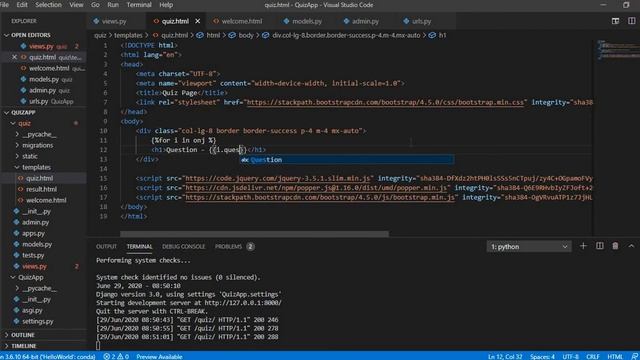Screen dimensions: 640x360
Task: Open errors and warnings status bar indicator
Action: (116, 356)
